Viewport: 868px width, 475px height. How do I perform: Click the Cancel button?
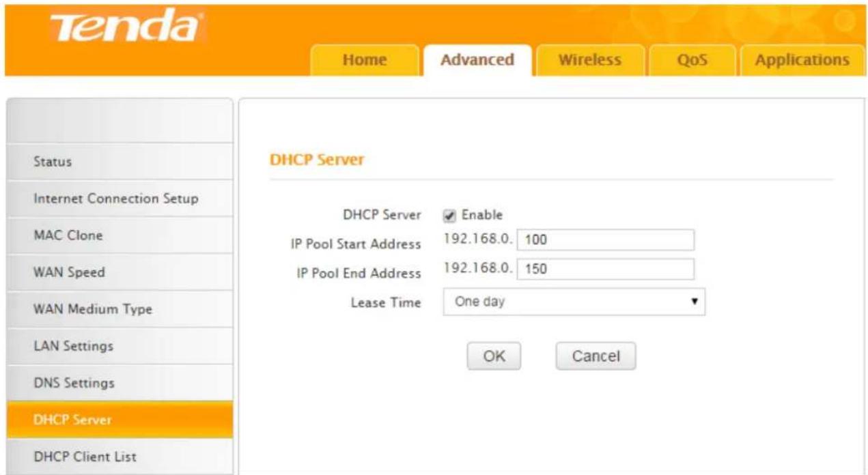pyautogui.click(x=596, y=356)
